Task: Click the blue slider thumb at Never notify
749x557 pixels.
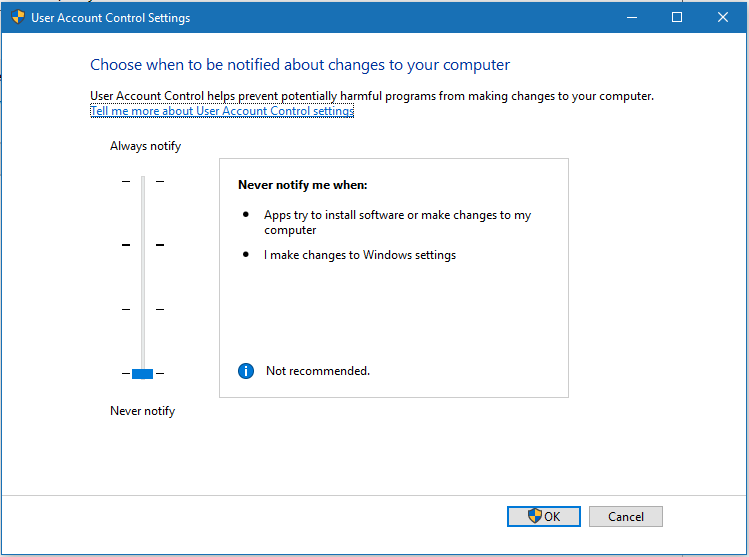Action: (x=142, y=374)
